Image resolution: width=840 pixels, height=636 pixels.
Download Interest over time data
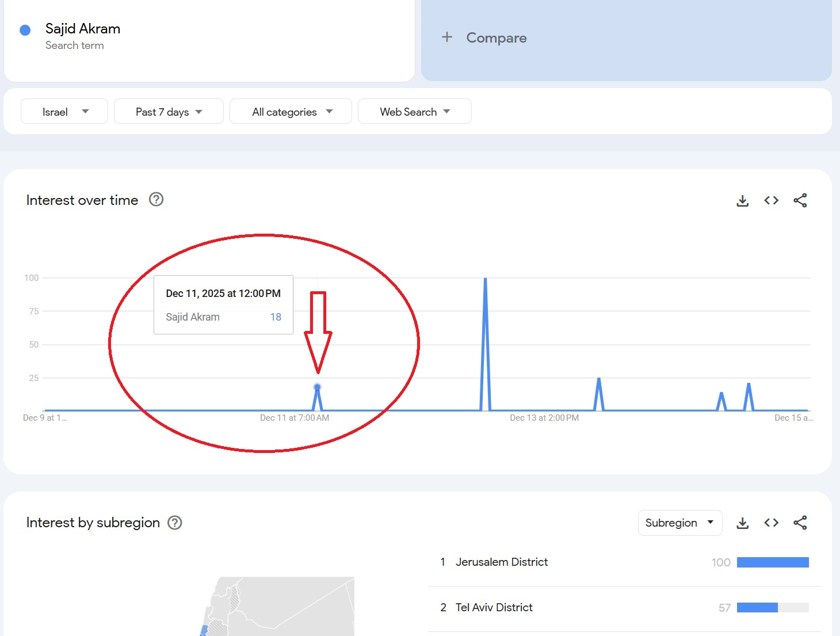[743, 200]
